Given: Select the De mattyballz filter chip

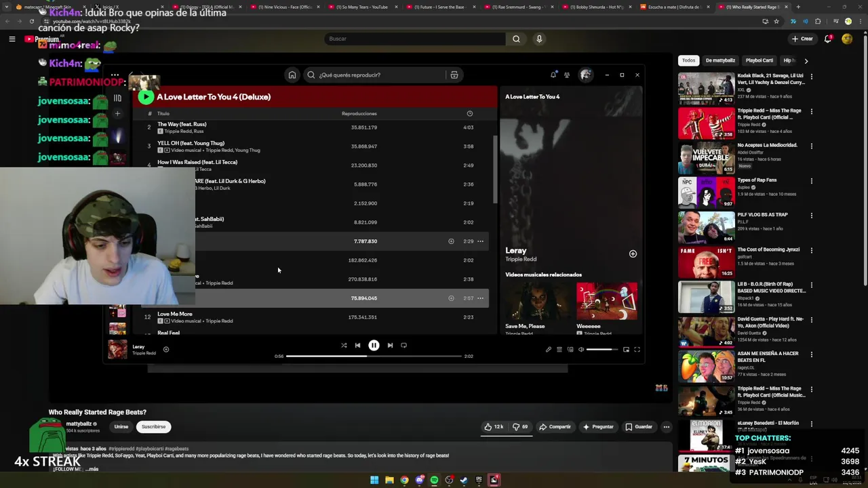Looking at the screenshot, I should click(720, 60).
